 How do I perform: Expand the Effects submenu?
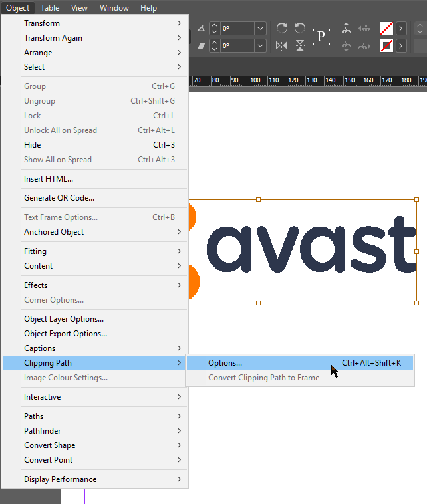click(x=94, y=285)
